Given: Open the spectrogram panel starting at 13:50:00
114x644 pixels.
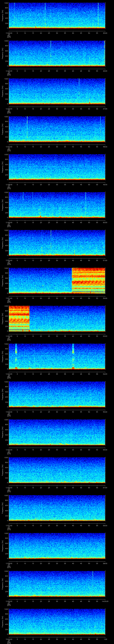Looking at the screenshot, I should 57,243.
